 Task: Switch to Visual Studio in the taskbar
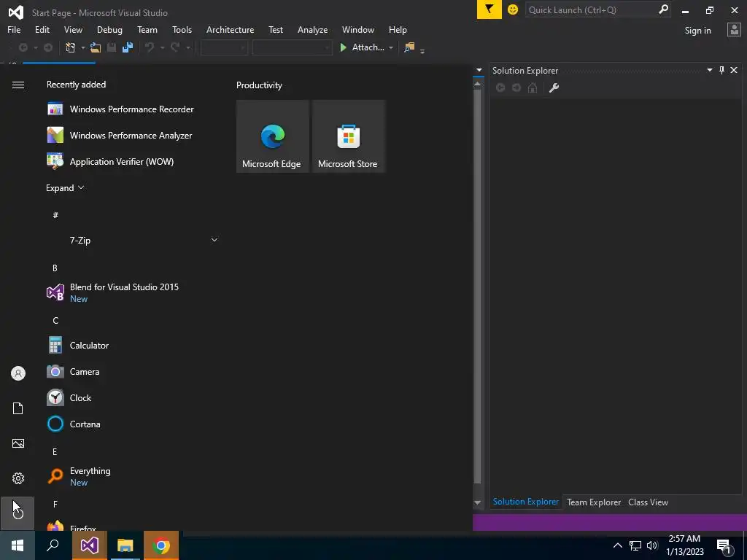coord(90,545)
